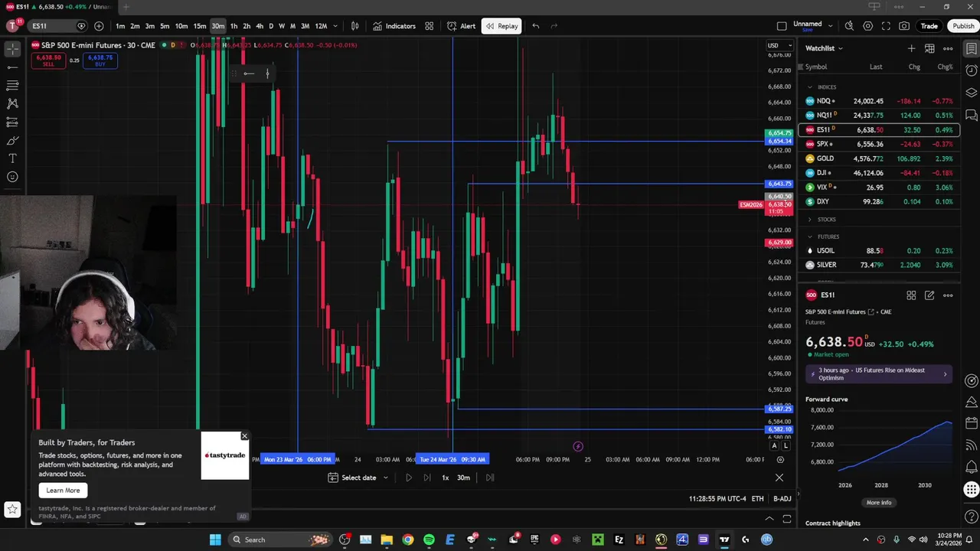Image resolution: width=980 pixels, height=551 pixels.
Task: Toggle ETH extended trading hours session
Action: [x=757, y=499]
